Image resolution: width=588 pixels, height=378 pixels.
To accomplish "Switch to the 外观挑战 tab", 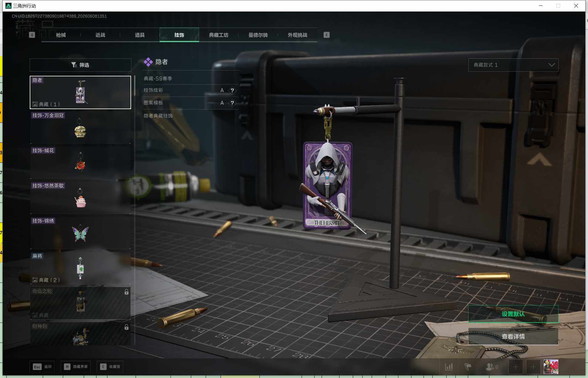I will [x=297, y=35].
